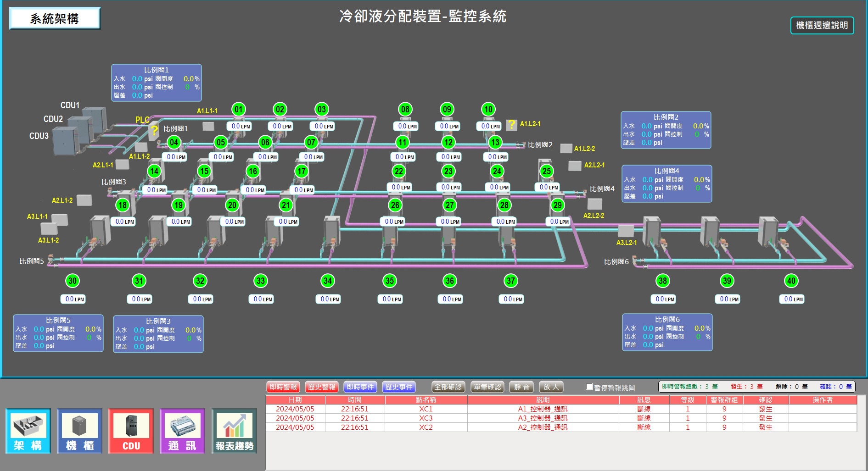868x471 pixels.
Task: Open the 機櫃 cabinet page icon
Action: 80,431
